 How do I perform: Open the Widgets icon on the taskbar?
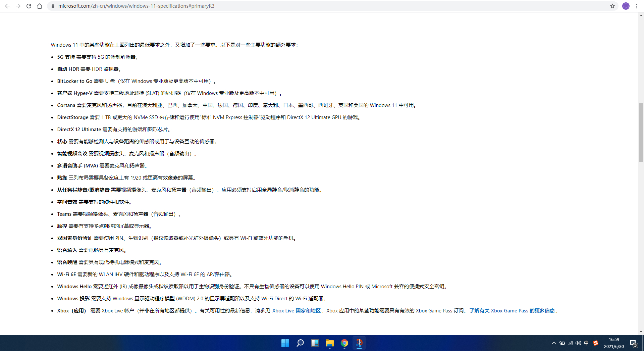click(x=315, y=343)
